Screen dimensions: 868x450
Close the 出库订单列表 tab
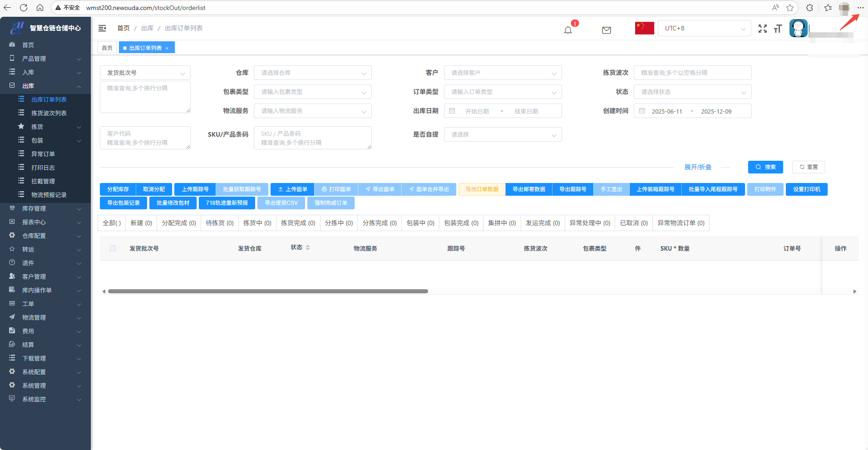coord(167,48)
